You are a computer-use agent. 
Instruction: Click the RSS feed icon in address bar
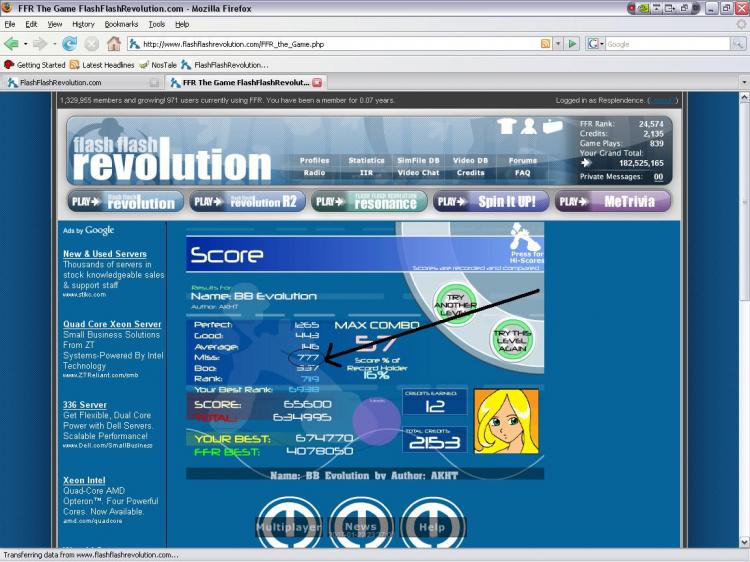click(545, 44)
